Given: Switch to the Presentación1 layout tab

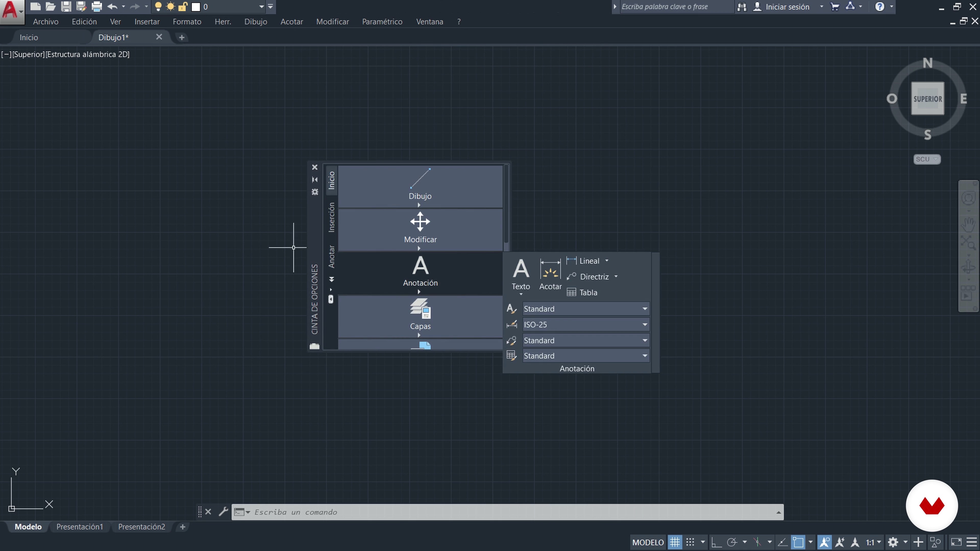Looking at the screenshot, I should tap(80, 527).
